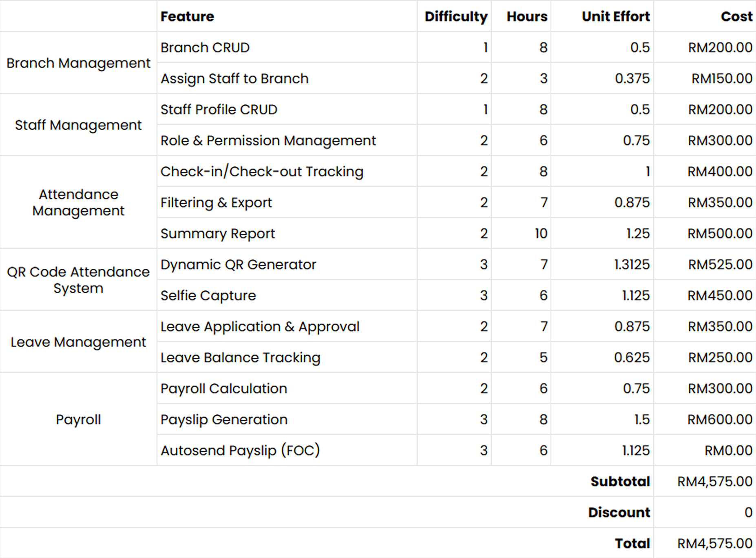Select the Cost header cell
Image resolution: width=756 pixels, height=558 pixels.
(736, 16)
